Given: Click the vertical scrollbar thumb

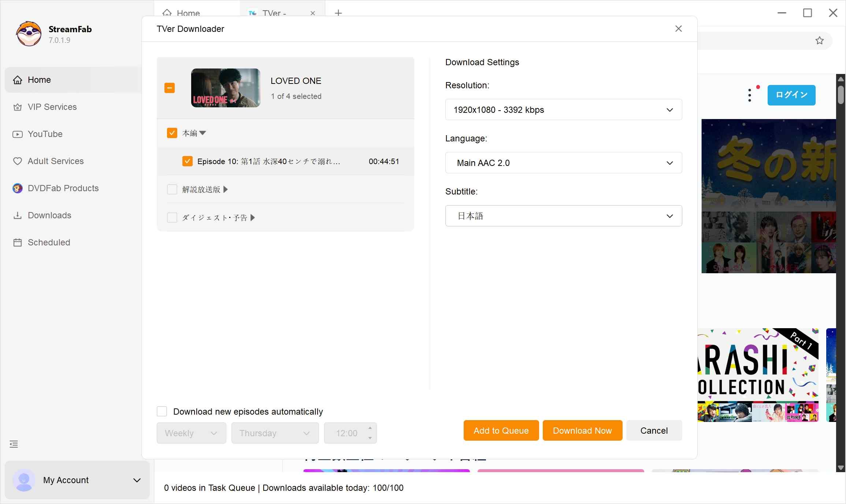Looking at the screenshot, I should 841,94.
